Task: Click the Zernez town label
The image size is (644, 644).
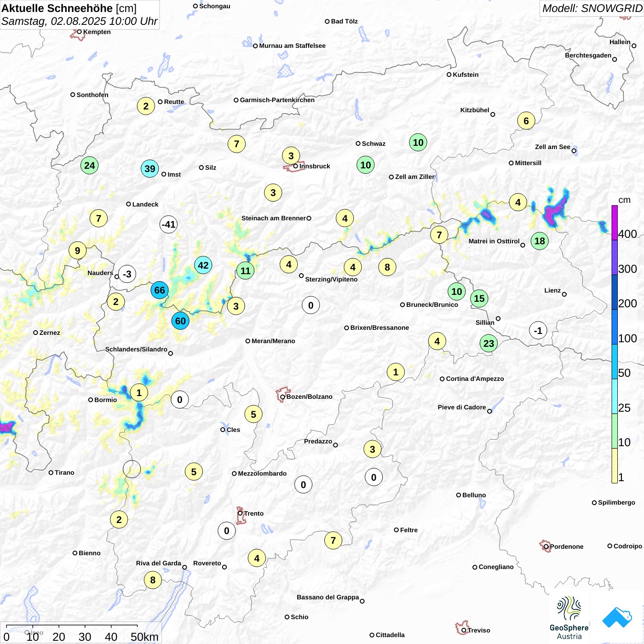Action: (50, 333)
